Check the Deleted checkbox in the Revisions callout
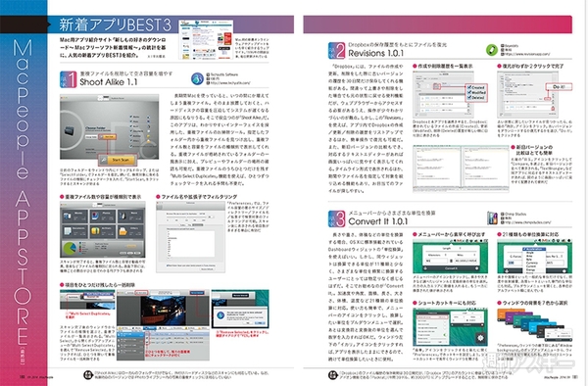This screenshot has width=588, height=386. point(469,97)
